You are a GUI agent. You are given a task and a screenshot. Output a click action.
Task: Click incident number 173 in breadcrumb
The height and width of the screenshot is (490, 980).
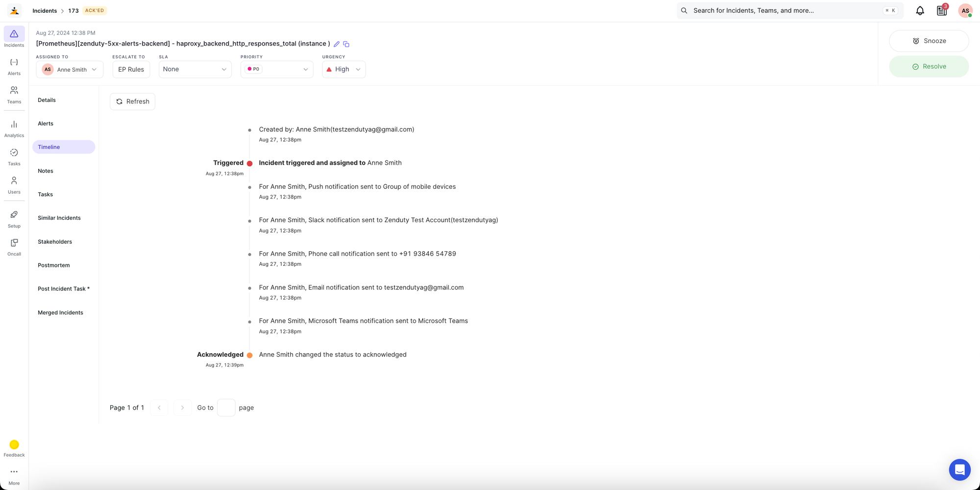click(x=73, y=11)
